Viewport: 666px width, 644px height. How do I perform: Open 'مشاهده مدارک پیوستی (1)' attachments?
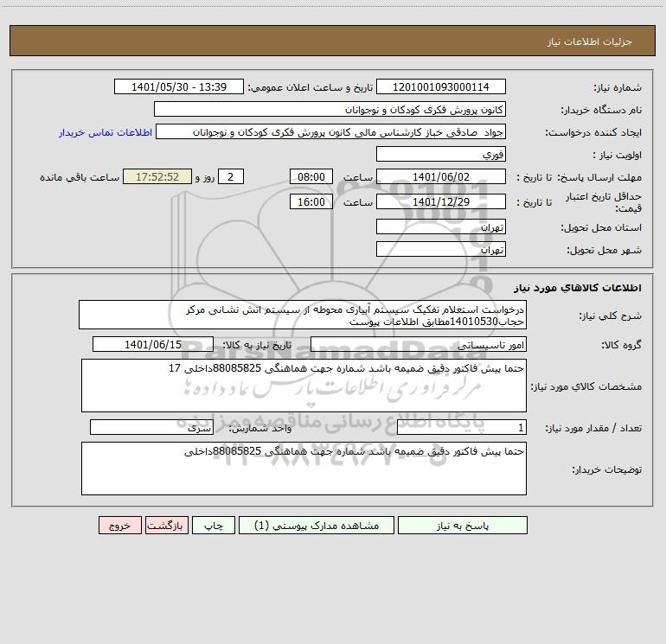317,525
